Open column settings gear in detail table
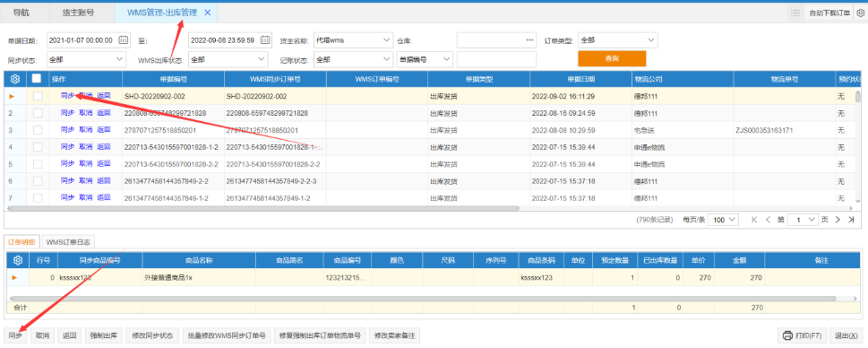This screenshot has height=348, width=868. tap(17, 260)
